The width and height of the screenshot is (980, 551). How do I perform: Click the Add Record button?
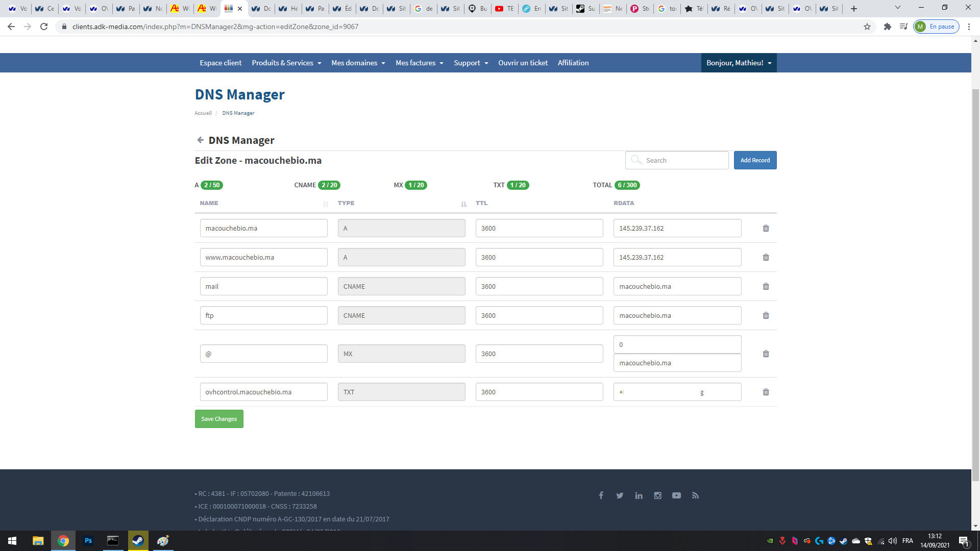coord(755,160)
